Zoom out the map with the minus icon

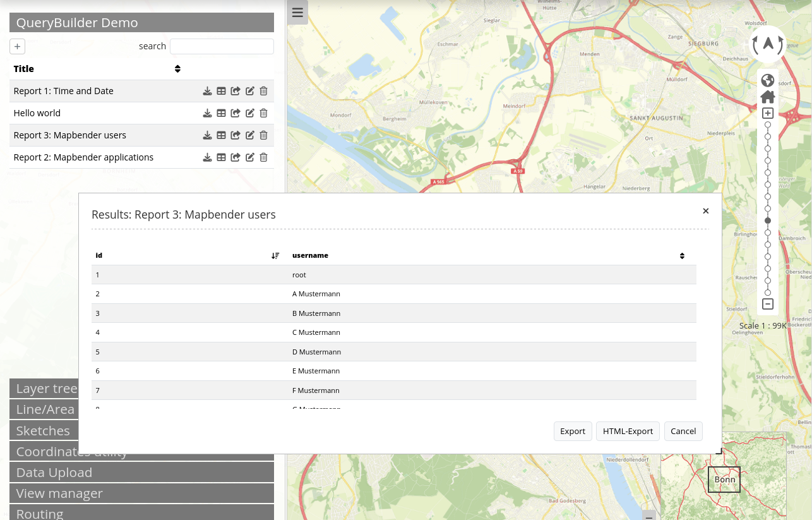tap(768, 304)
